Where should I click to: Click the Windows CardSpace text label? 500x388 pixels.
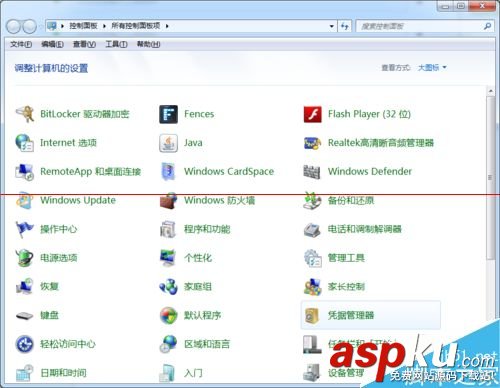229,172
